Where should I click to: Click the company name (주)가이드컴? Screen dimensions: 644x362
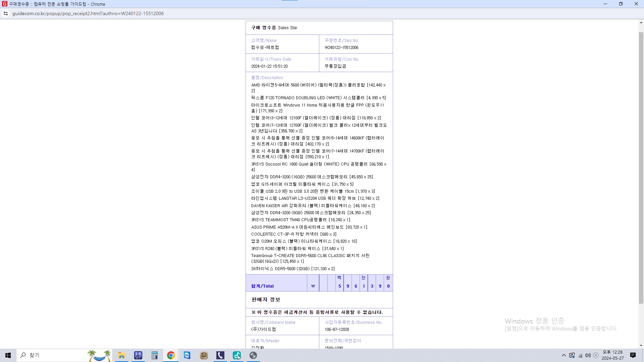click(x=264, y=329)
